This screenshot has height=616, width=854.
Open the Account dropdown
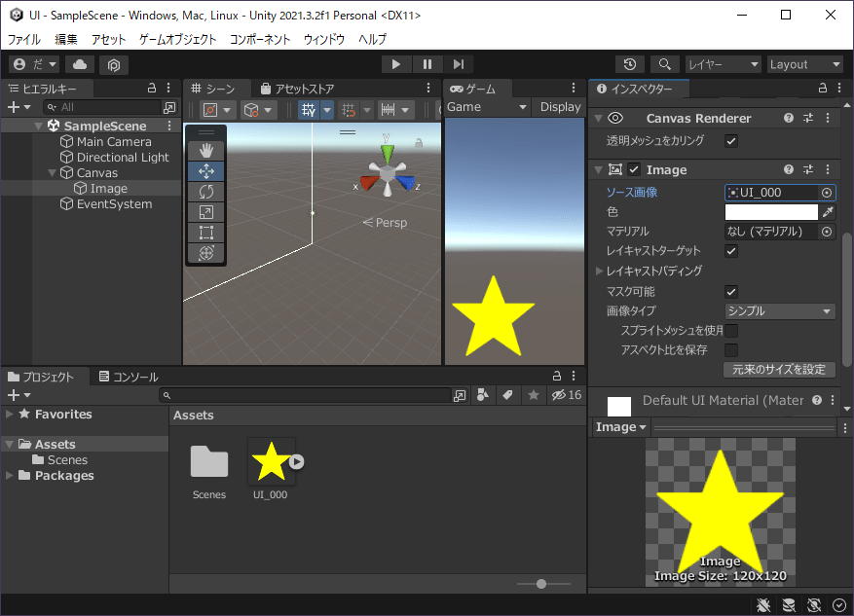pyautogui.click(x=35, y=64)
